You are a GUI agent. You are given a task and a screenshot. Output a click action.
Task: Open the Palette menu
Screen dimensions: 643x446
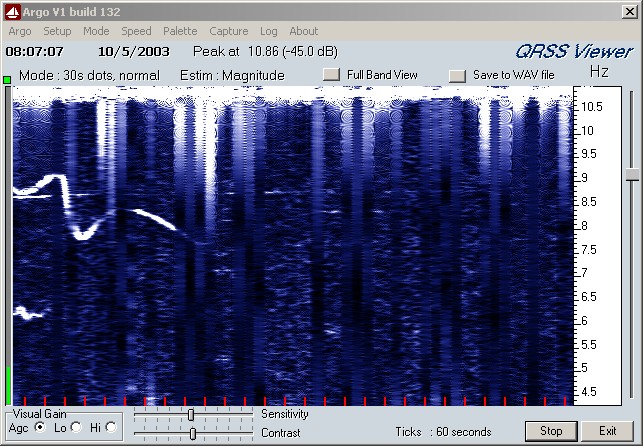click(180, 31)
